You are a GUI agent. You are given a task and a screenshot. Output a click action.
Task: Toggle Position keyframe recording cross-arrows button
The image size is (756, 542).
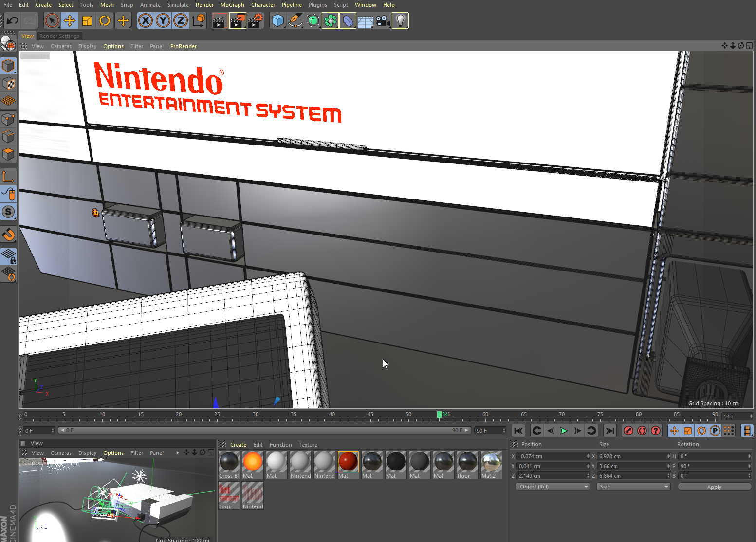point(674,431)
